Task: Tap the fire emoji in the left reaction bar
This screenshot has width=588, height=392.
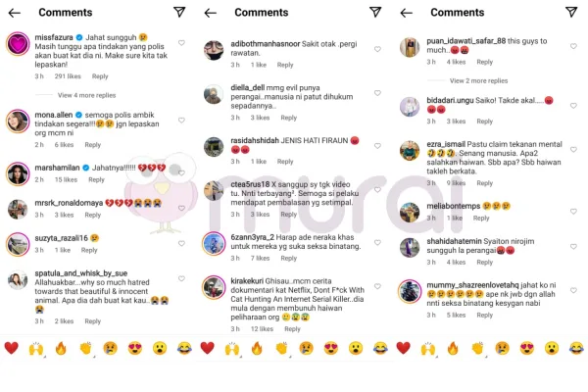Action: pos(61,348)
